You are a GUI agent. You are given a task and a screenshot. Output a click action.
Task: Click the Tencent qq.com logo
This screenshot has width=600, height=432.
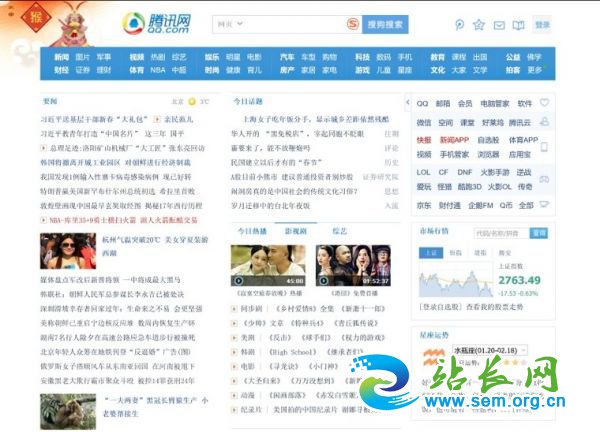point(157,23)
